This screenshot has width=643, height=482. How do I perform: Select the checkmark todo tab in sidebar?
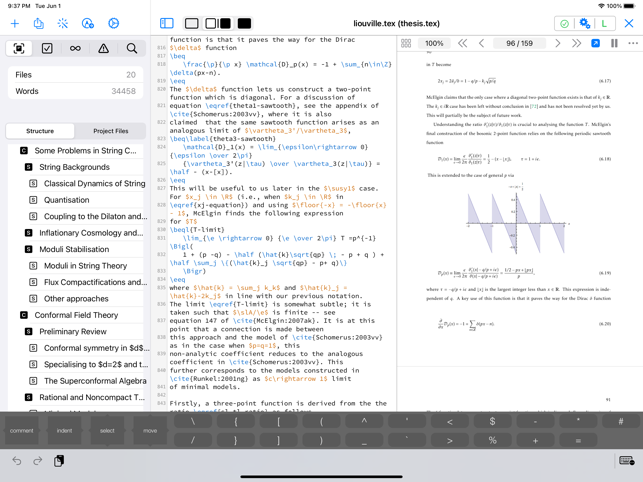pos(47,48)
